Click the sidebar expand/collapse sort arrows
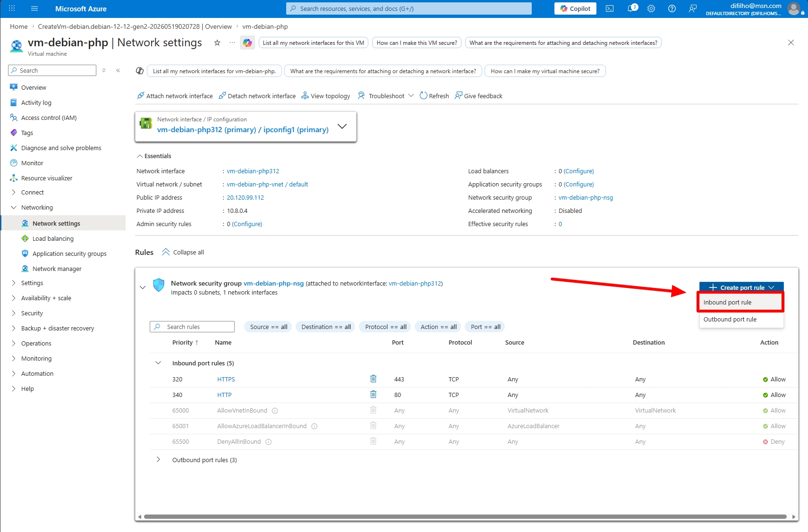The image size is (808, 532). pyautogui.click(x=104, y=70)
